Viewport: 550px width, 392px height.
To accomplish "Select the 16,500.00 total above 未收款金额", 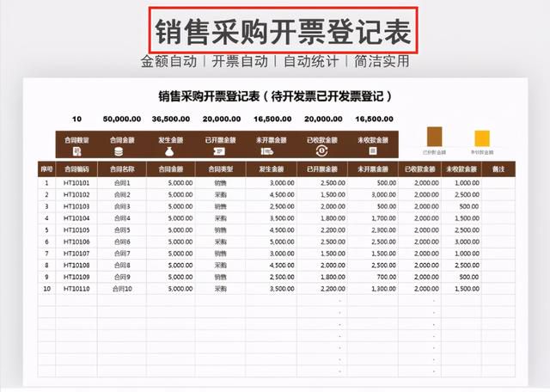I will 375,119.
